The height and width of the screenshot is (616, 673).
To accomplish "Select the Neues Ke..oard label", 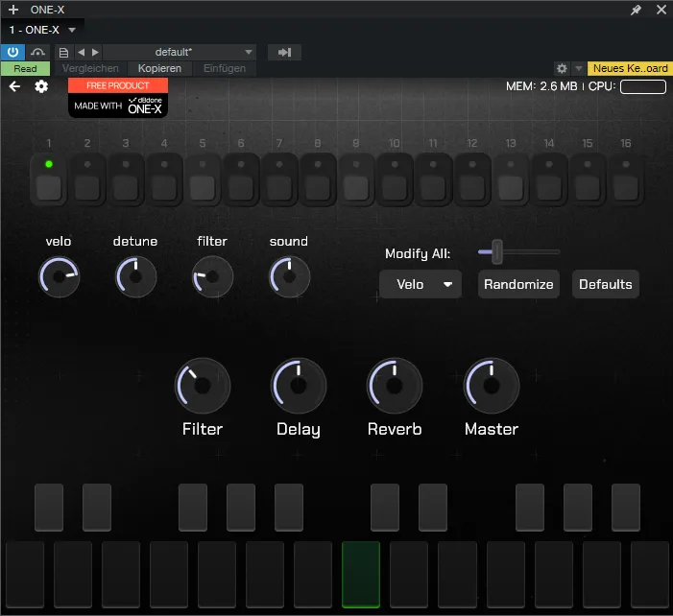I will [x=630, y=68].
